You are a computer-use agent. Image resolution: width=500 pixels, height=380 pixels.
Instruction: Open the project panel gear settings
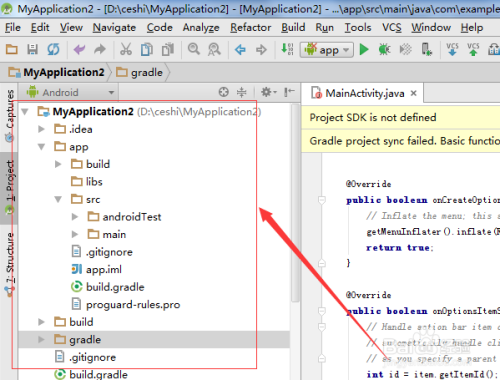268,92
